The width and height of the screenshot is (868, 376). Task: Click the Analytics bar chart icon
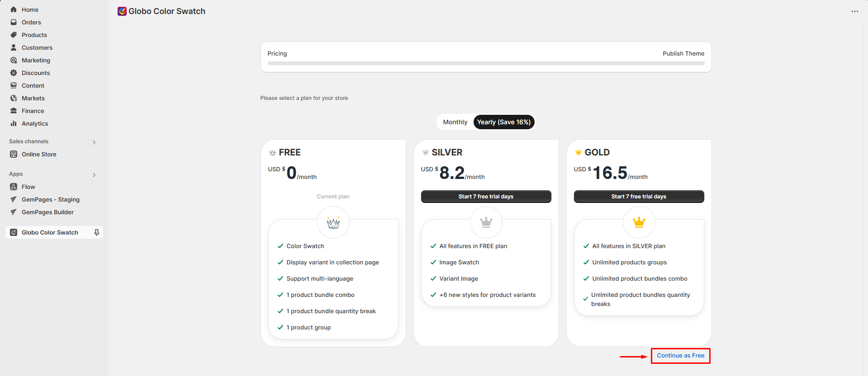point(14,123)
